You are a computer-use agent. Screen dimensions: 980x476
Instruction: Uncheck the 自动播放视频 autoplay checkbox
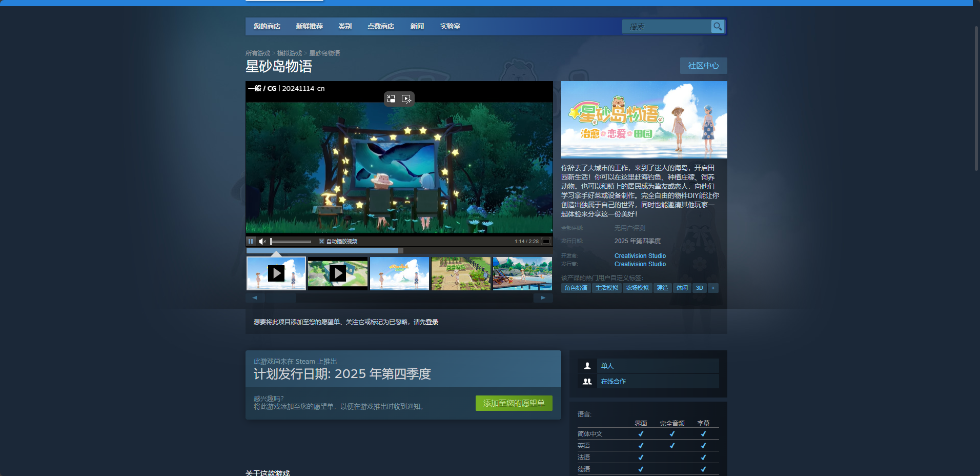click(x=321, y=241)
